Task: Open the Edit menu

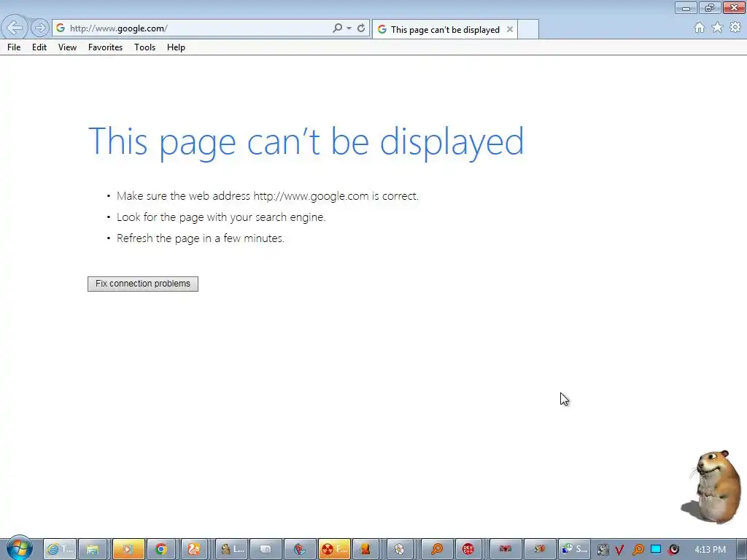Action: 39,47
